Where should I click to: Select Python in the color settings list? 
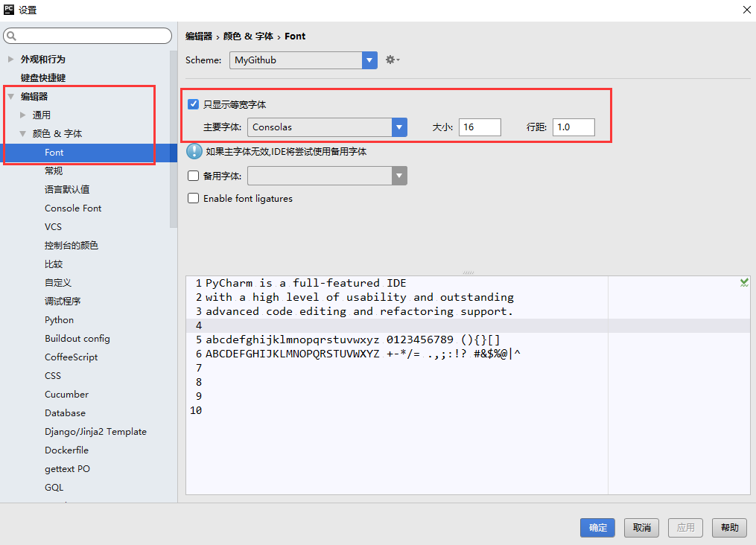pos(60,320)
